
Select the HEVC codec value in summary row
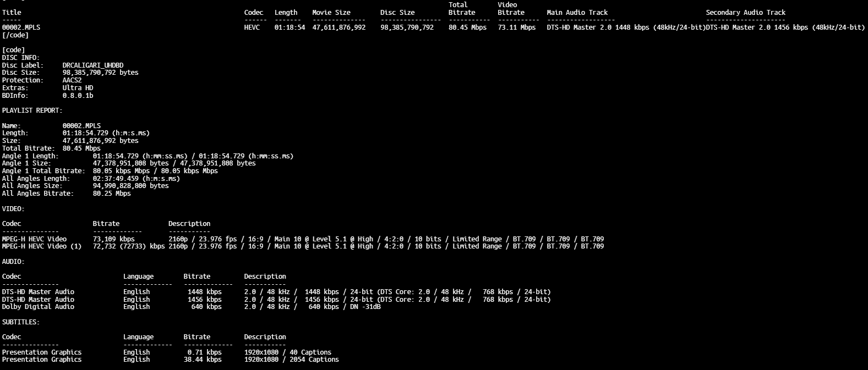[253, 27]
